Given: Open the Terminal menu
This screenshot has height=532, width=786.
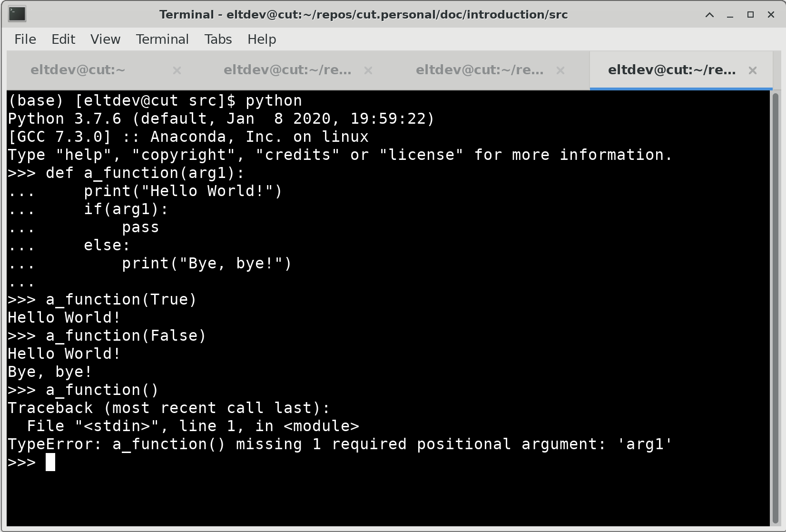Looking at the screenshot, I should click(x=162, y=39).
